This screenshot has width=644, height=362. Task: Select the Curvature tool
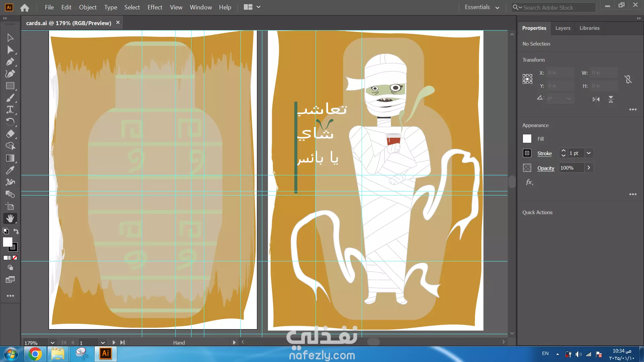click(10, 74)
